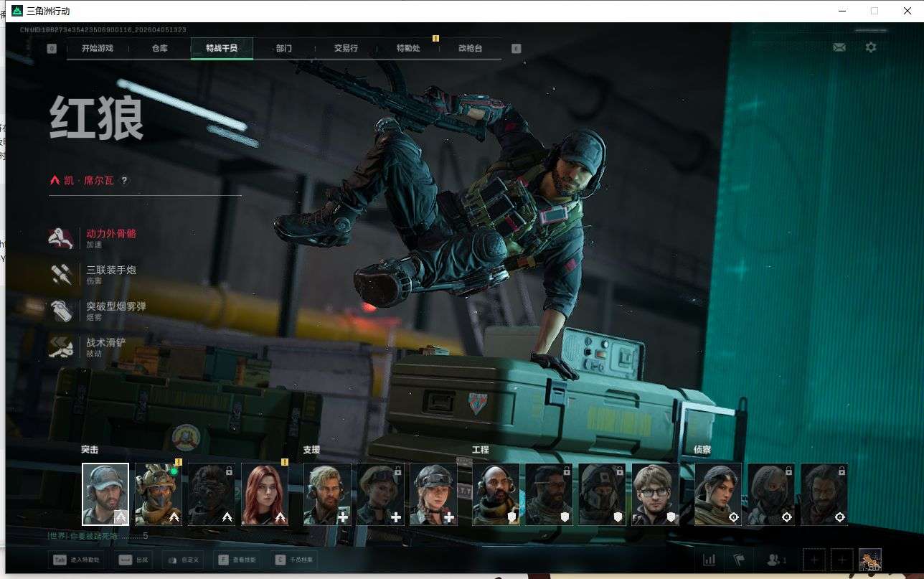Open the 改枪台 tab

[470, 48]
